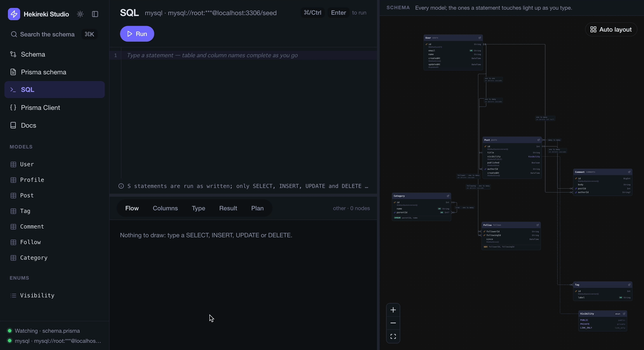Open Prisma Client section
644x350 pixels.
(x=54, y=107)
